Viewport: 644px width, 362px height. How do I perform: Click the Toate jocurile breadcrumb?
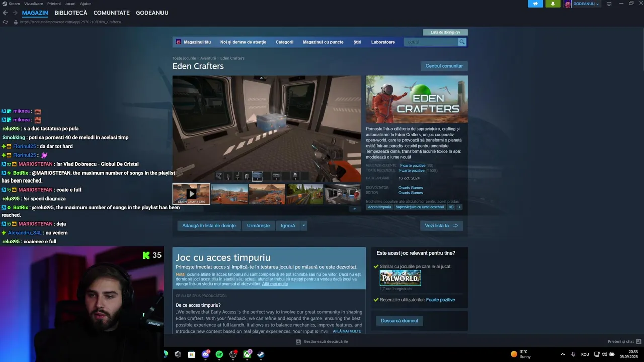click(184, 58)
